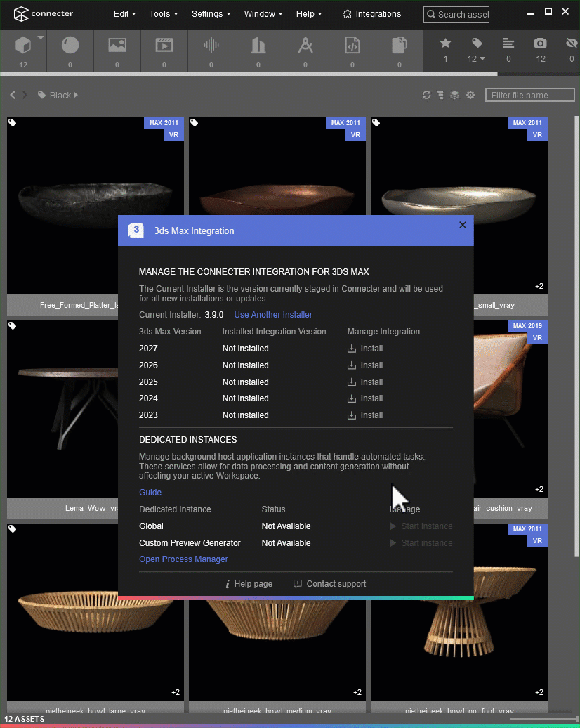Select the documents asset type icon
Screen dimensions: 580x728
(399, 46)
